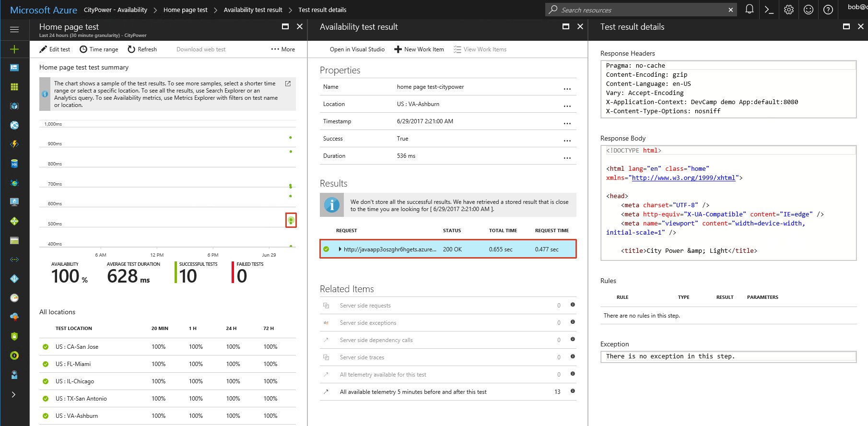Open Server side requests related item
This screenshot has height=426, width=868.
[x=448, y=305]
